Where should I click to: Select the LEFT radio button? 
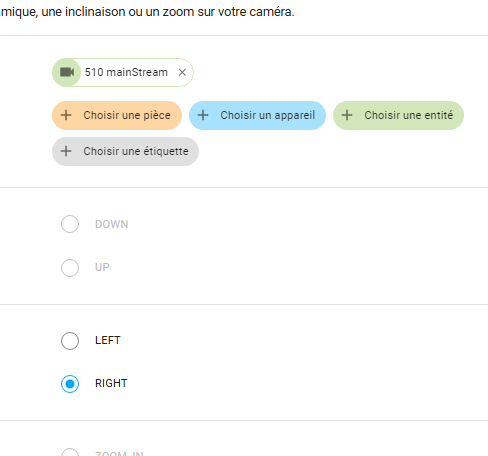coord(70,341)
